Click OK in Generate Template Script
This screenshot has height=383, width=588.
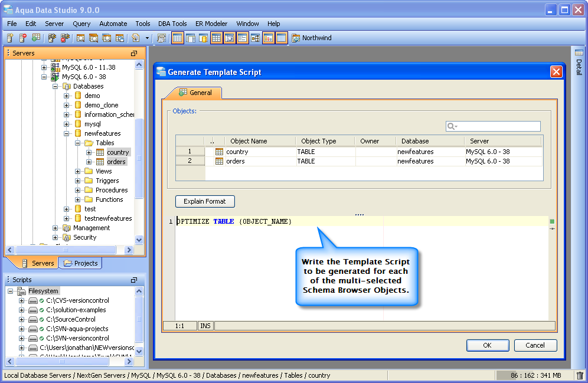tap(488, 345)
